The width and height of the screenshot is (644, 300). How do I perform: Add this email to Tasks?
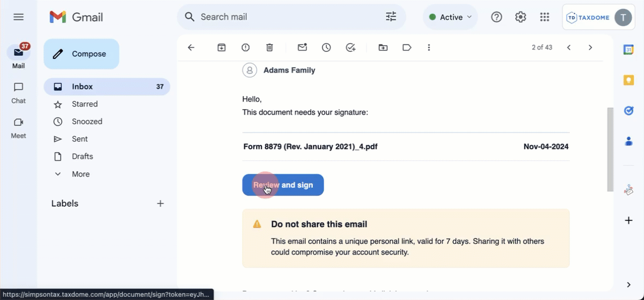351,47
